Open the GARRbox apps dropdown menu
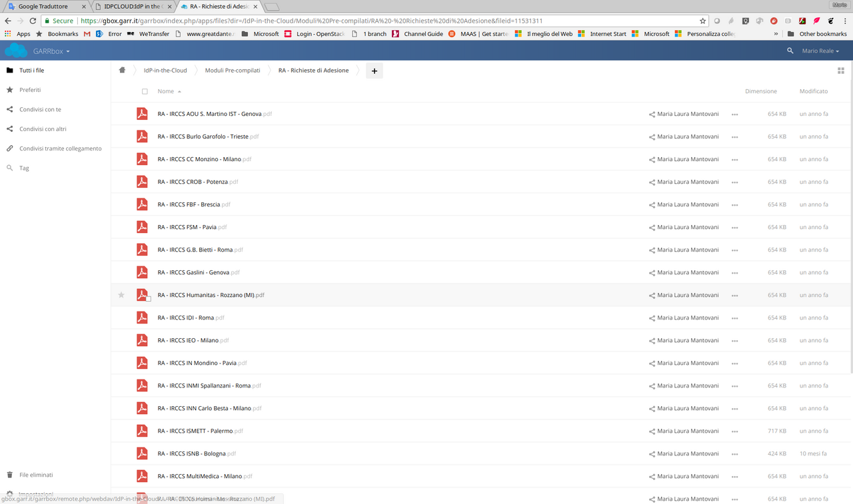Screen dimensions: 853x504 coord(51,51)
